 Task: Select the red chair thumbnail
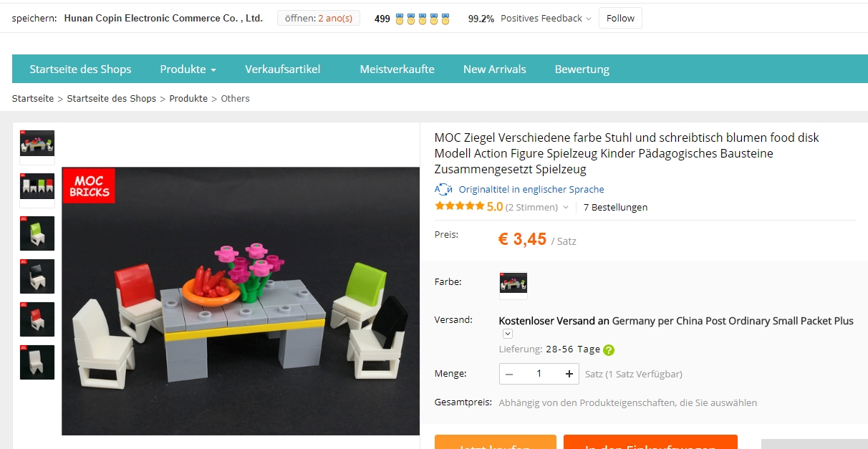37,319
